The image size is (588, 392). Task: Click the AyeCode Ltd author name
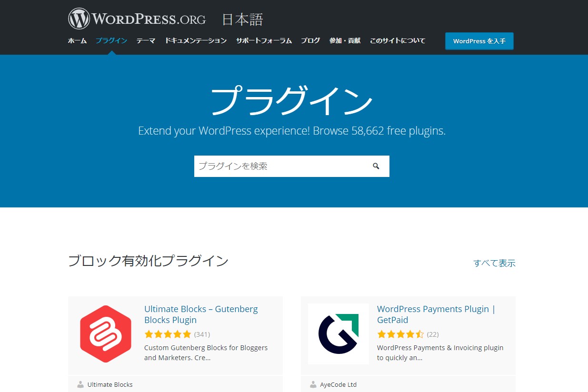(339, 384)
